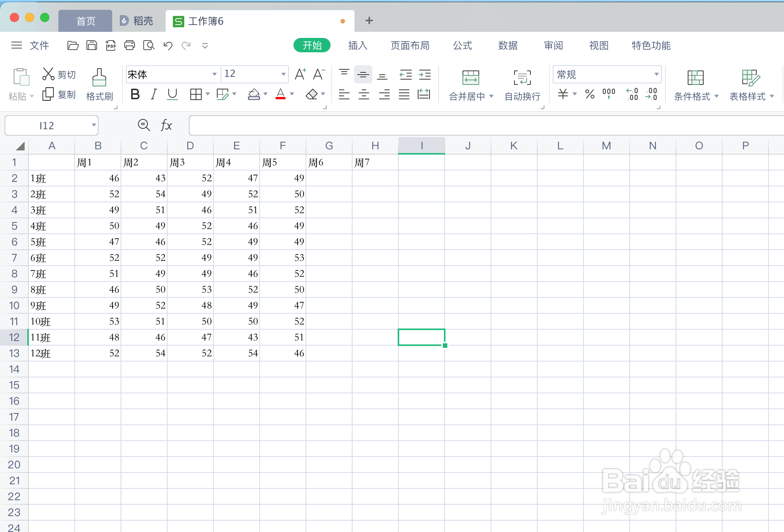Open the number format 常规 dropdown
This screenshot has width=784, height=532.
(656, 74)
